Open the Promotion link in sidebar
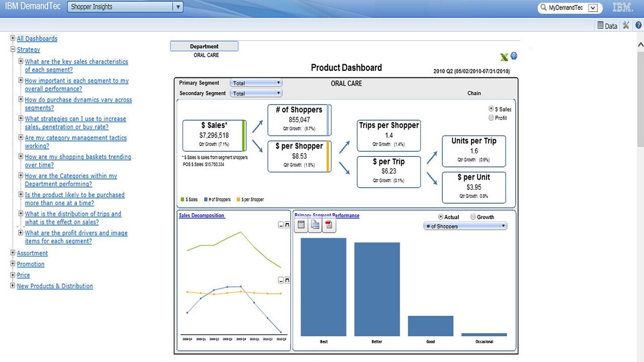The height and width of the screenshot is (362, 644). [x=31, y=264]
